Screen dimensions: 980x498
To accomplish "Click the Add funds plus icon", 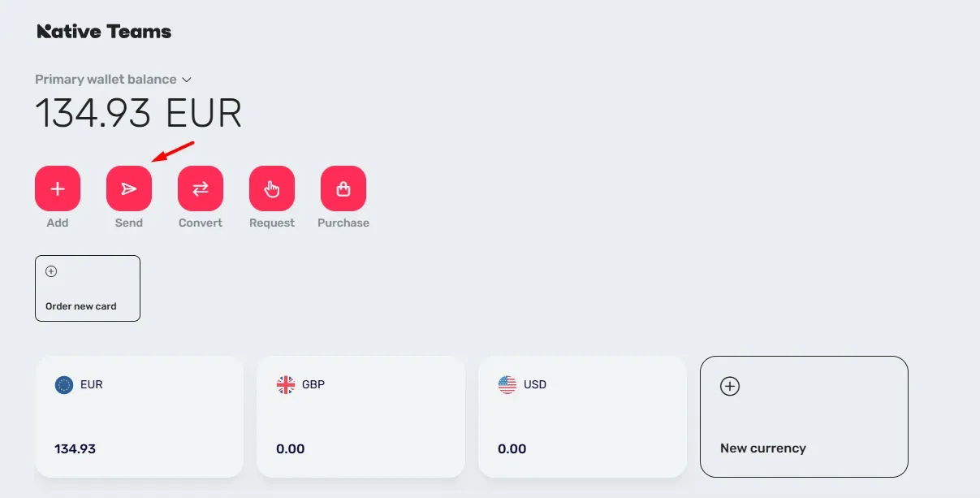I will click(x=58, y=188).
